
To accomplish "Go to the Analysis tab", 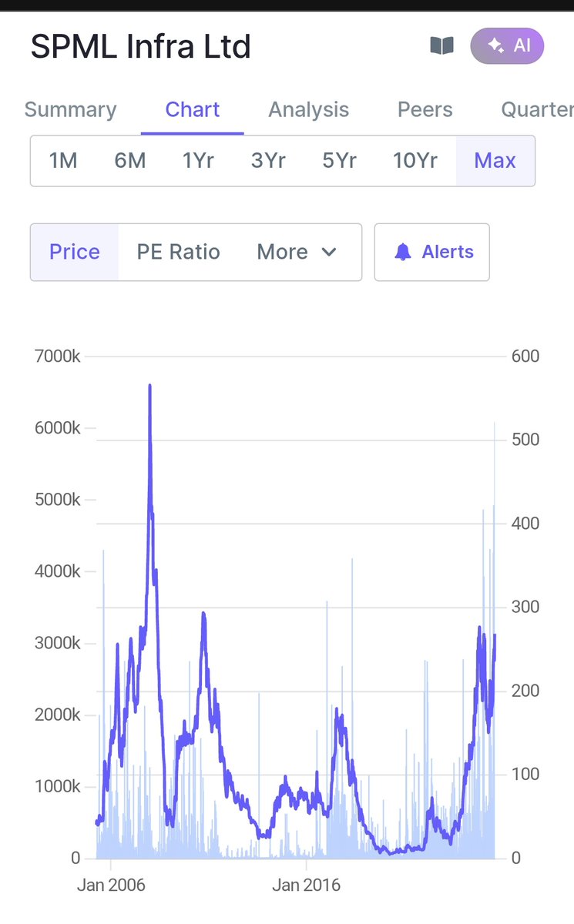I will pyautogui.click(x=308, y=109).
